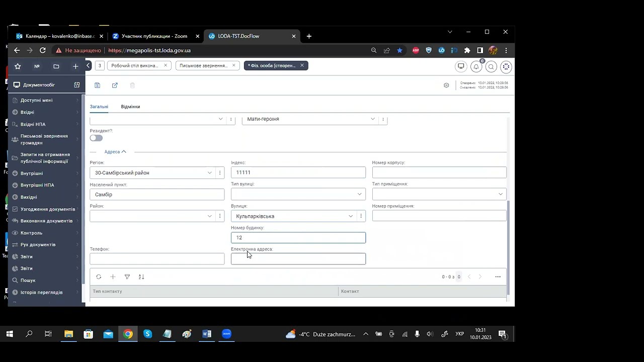Click the search magnifier in app header
The height and width of the screenshot is (362, 644).
tap(491, 66)
